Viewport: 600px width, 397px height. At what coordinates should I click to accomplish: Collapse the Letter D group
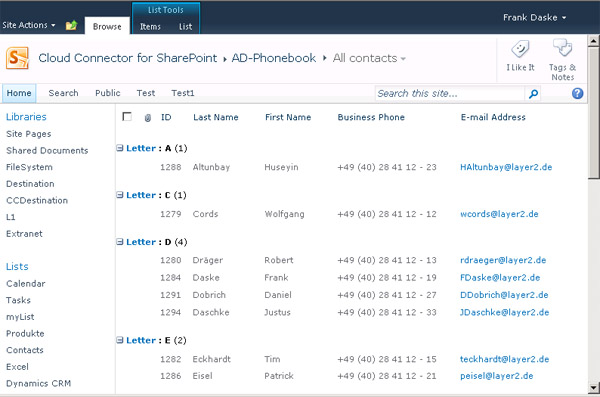[120, 242]
